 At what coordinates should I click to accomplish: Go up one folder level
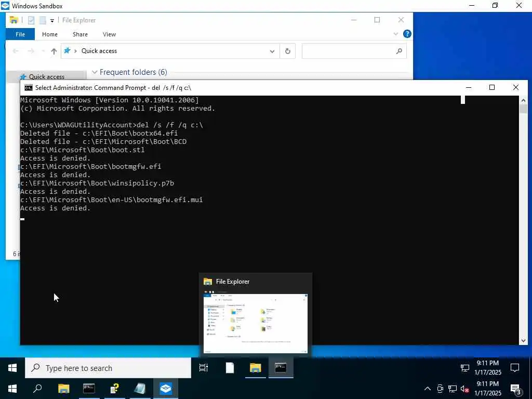click(x=54, y=51)
